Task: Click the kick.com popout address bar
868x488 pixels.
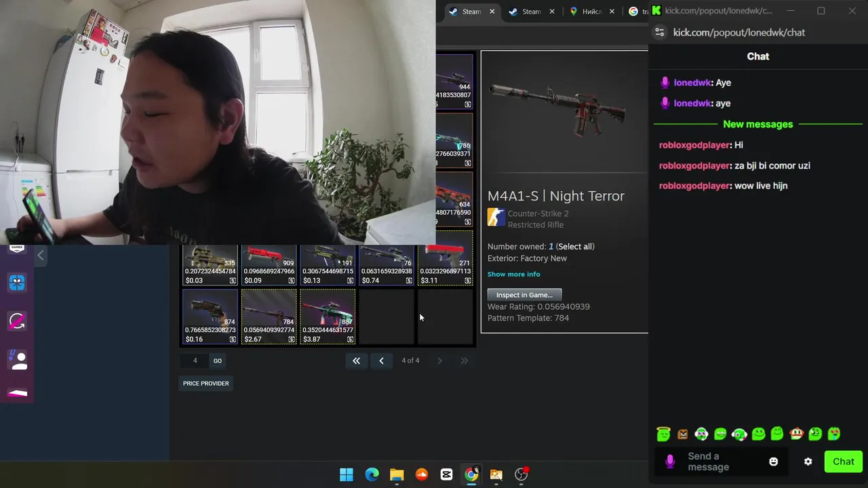Action: (739, 32)
